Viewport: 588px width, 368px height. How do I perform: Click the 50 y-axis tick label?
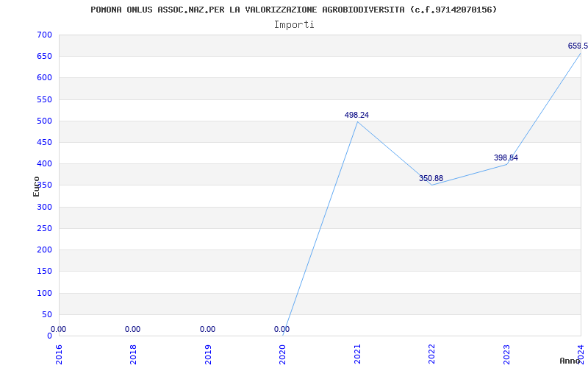click(x=47, y=314)
